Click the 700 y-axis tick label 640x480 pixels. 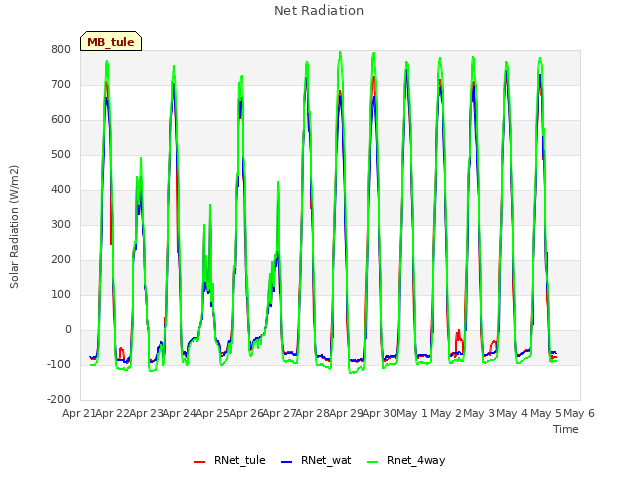coord(61,84)
